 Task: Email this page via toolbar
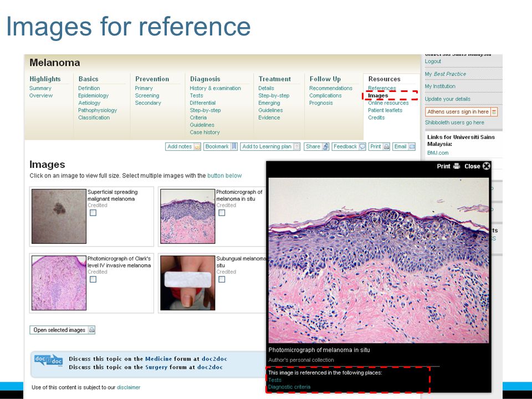click(x=404, y=146)
